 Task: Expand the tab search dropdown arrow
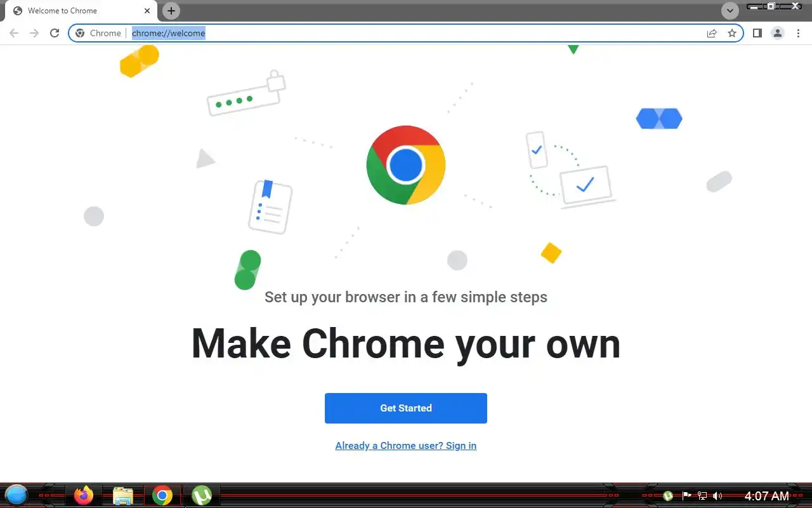click(x=730, y=11)
